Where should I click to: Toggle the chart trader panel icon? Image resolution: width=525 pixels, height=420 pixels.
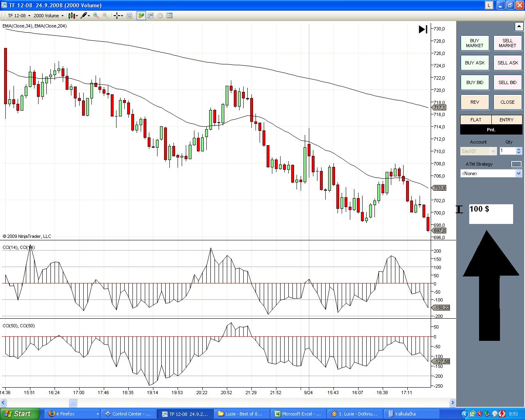click(141, 16)
